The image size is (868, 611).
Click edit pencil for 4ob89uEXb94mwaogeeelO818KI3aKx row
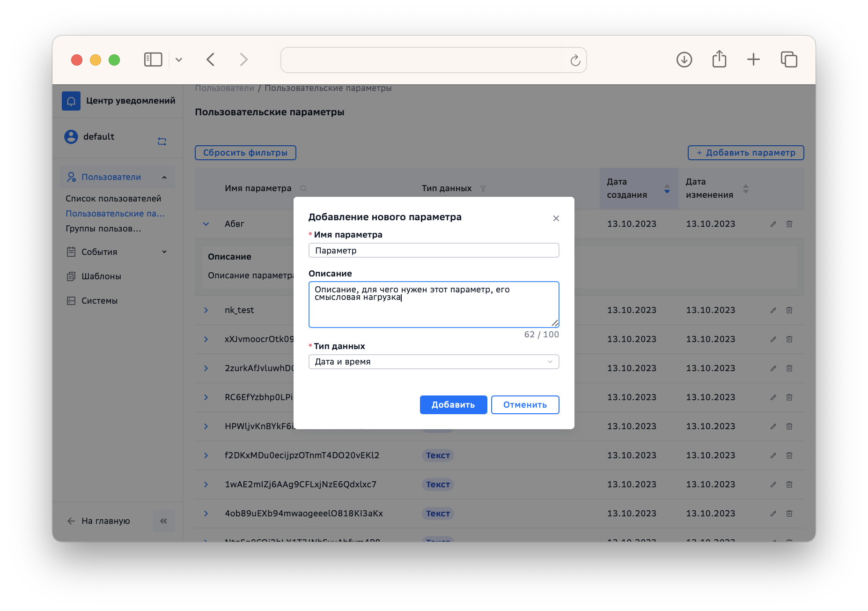click(x=773, y=514)
